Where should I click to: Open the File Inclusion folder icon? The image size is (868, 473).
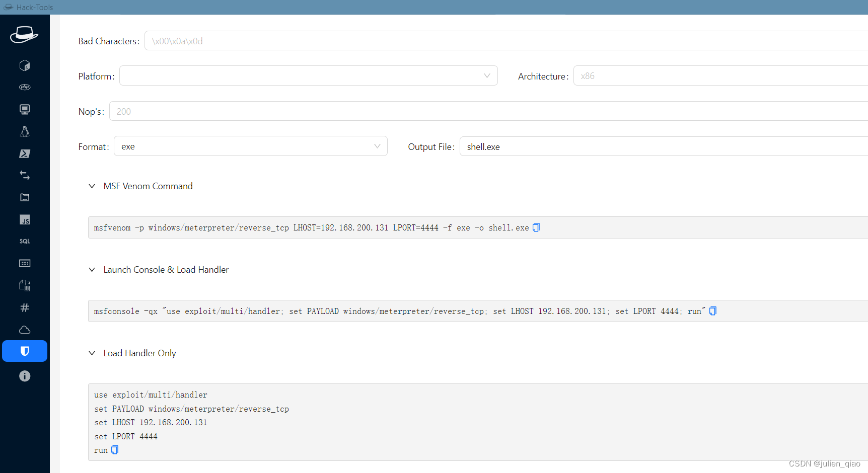point(25,197)
